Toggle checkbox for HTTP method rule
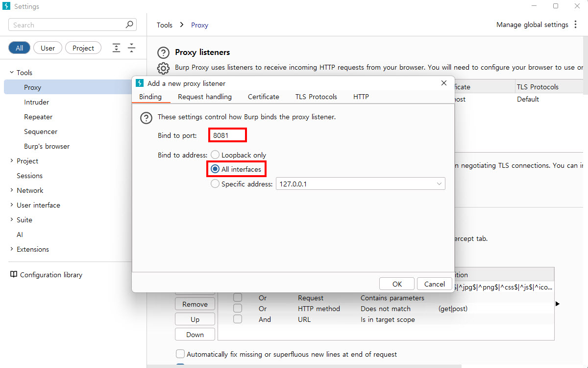 pyautogui.click(x=238, y=309)
